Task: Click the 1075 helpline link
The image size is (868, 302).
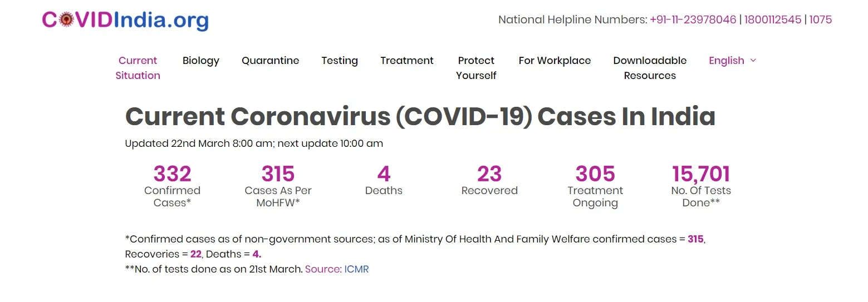Action: 821,19
